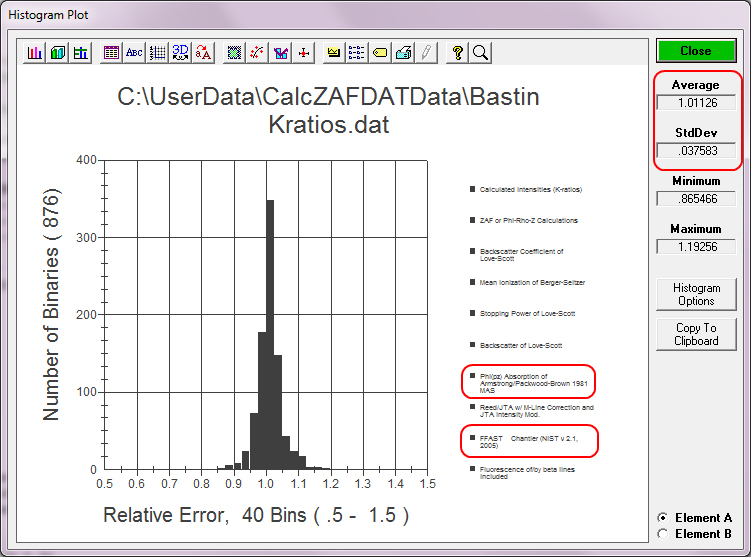Click the Average value field
Image resolution: width=751 pixels, height=557 pixels.
point(696,101)
